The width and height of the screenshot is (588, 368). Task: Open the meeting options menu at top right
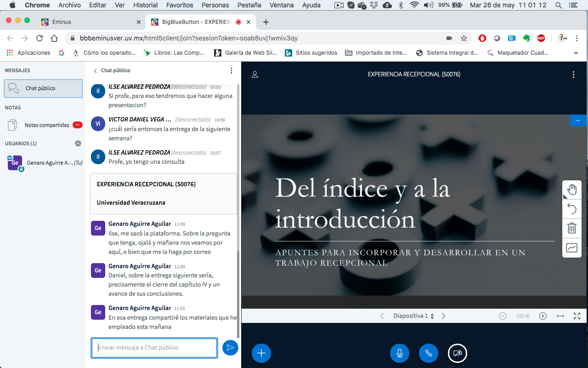(x=573, y=75)
